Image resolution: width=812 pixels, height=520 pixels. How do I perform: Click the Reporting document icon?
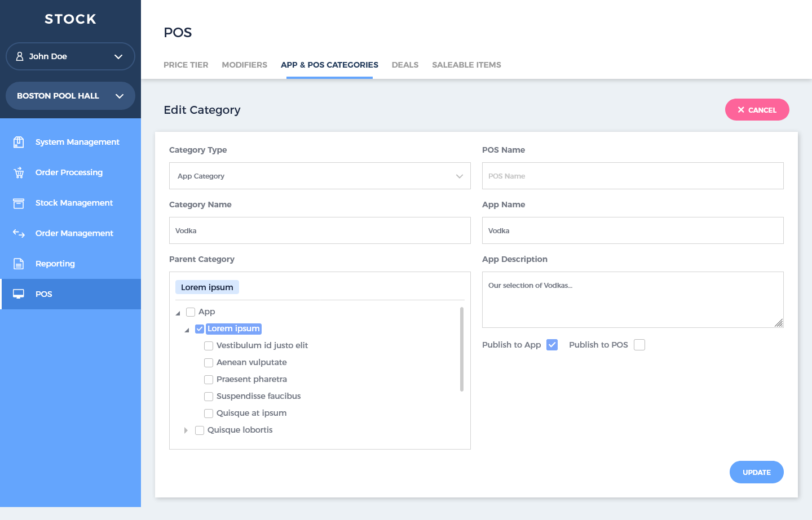[19, 264]
